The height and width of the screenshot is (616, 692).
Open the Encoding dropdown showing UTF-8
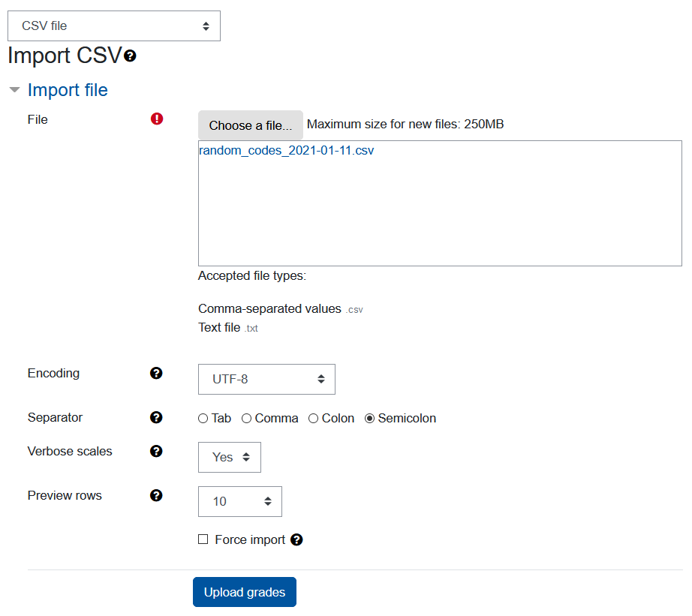[266, 379]
